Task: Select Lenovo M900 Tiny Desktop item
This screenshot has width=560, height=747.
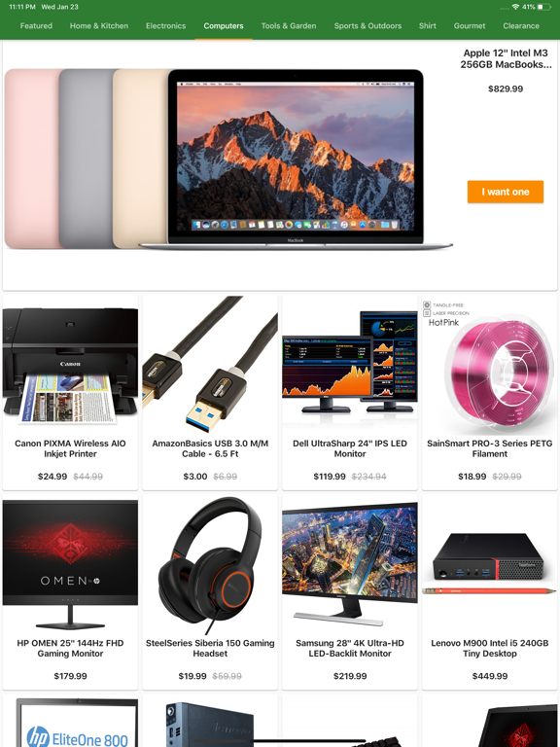Action: [x=490, y=592]
